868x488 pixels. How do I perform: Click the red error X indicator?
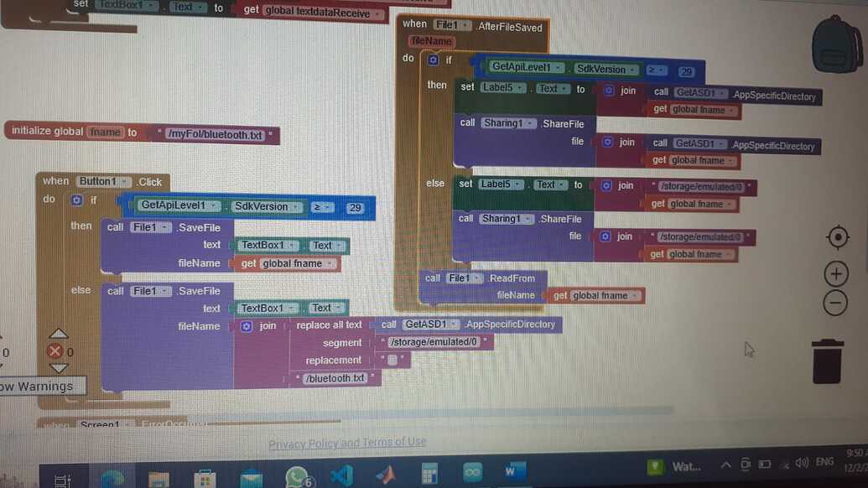click(x=55, y=350)
